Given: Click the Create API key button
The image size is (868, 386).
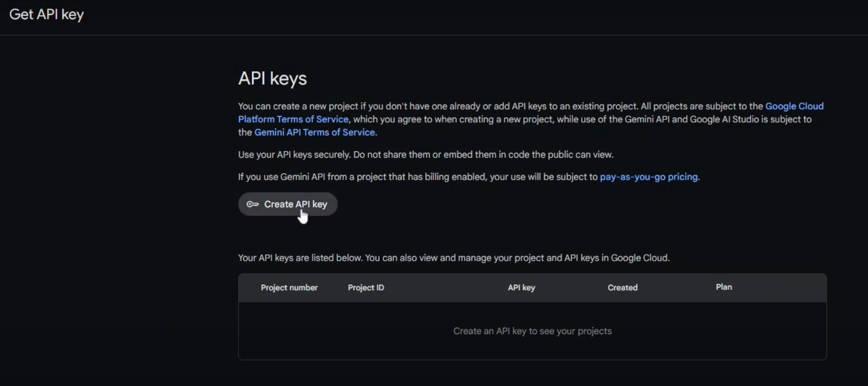Looking at the screenshot, I should click(288, 204).
